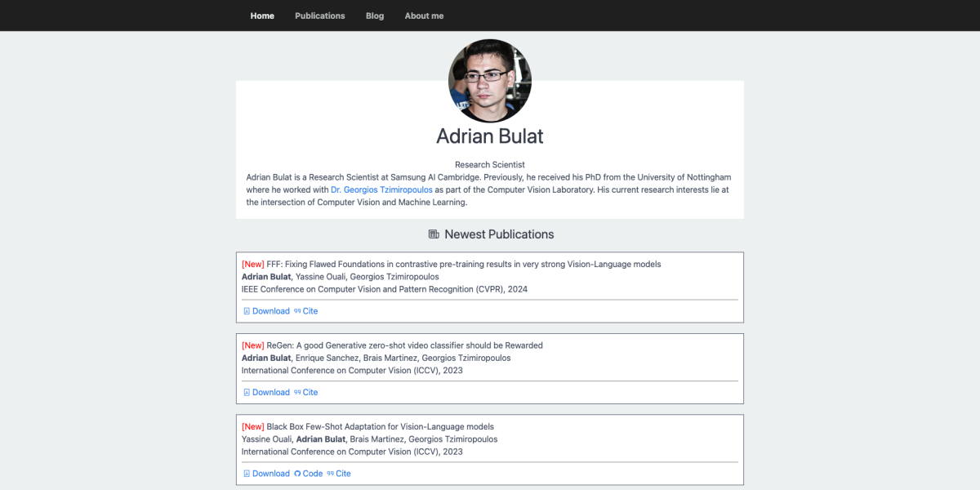Click the download file icon for Black Box paper
The image size is (980, 490).
(247, 474)
